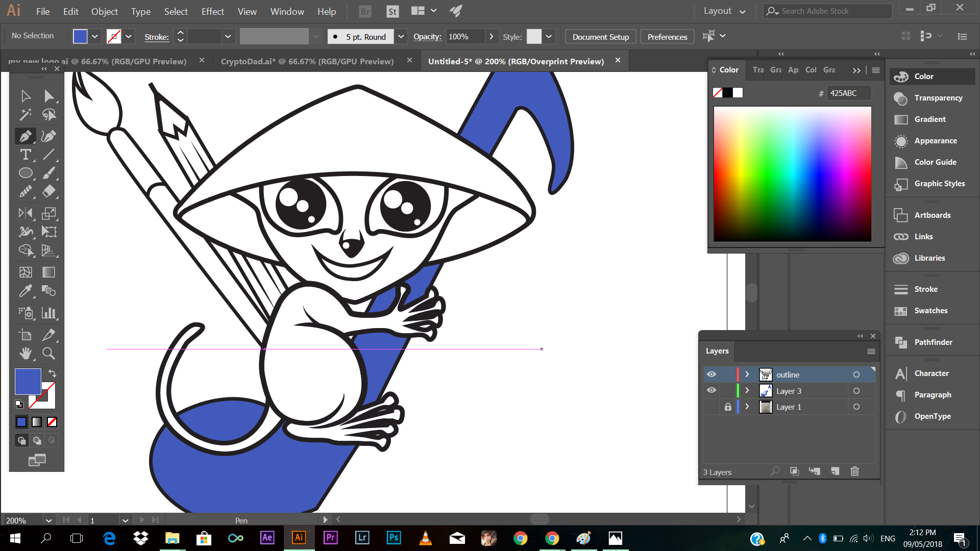The image size is (980, 551).
Task: Open the Pathfinder panel
Action: [933, 342]
